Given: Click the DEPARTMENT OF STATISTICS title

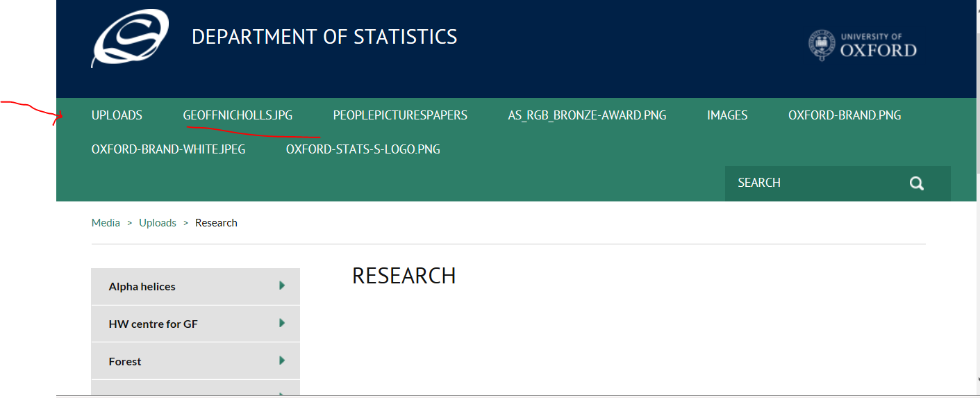Looking at the screenshot, I should [324, 37].
